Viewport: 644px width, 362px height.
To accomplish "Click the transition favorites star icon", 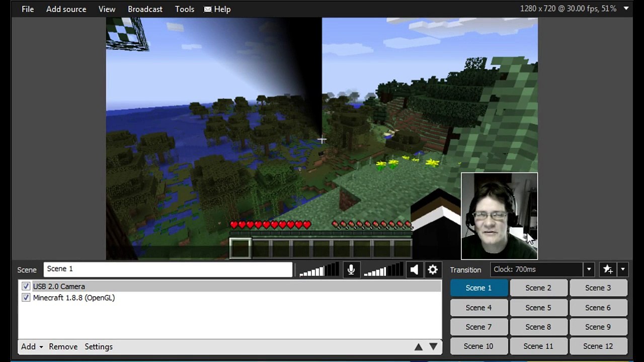I will pos(608,269).
